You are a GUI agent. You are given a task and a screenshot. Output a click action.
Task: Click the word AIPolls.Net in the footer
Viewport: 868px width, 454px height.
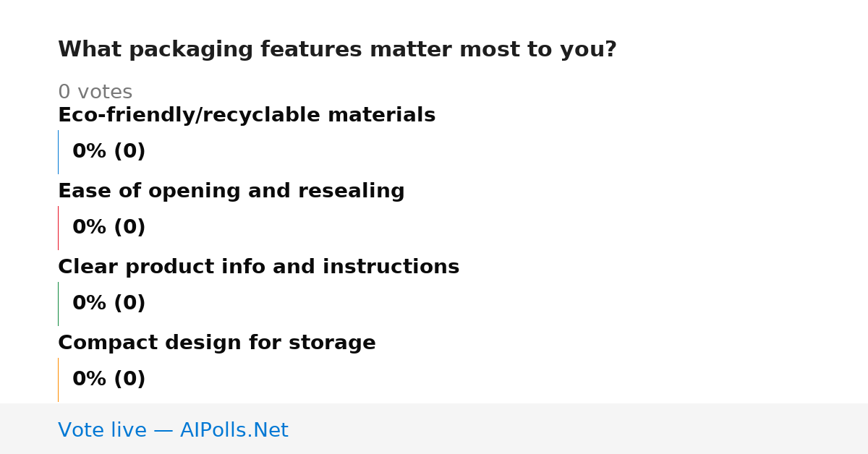point(234,430)
